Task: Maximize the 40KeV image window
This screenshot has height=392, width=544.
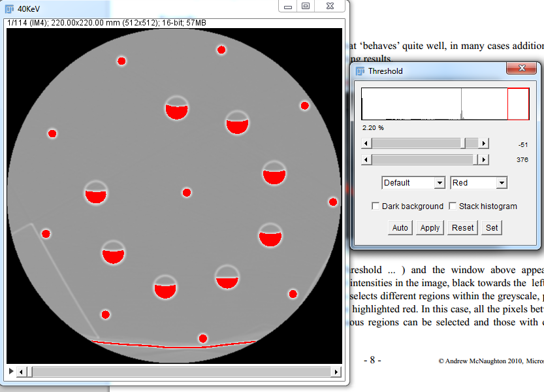Action: (306, 7)
